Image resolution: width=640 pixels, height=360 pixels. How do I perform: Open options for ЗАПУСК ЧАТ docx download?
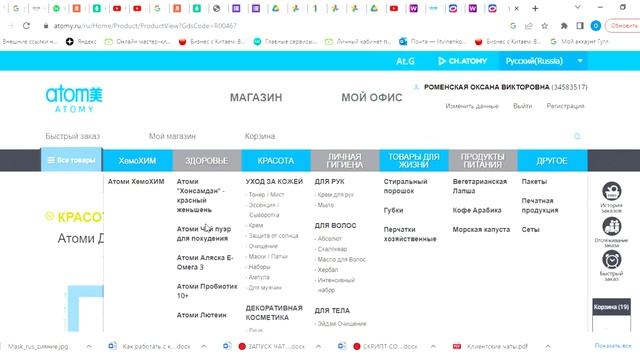click(318, 346)
